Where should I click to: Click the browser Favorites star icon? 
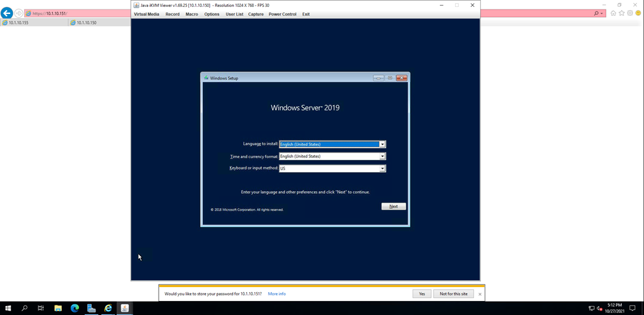coord(621,13)
